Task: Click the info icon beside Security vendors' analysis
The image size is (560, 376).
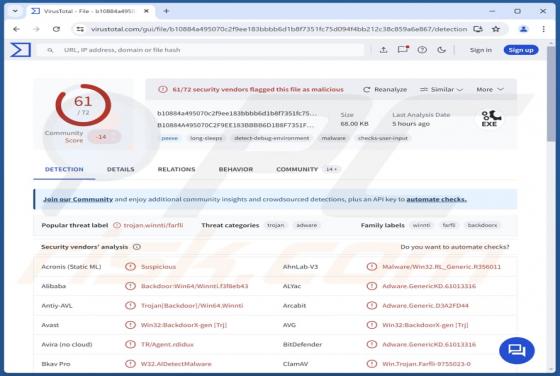Action: click(137, 247)
